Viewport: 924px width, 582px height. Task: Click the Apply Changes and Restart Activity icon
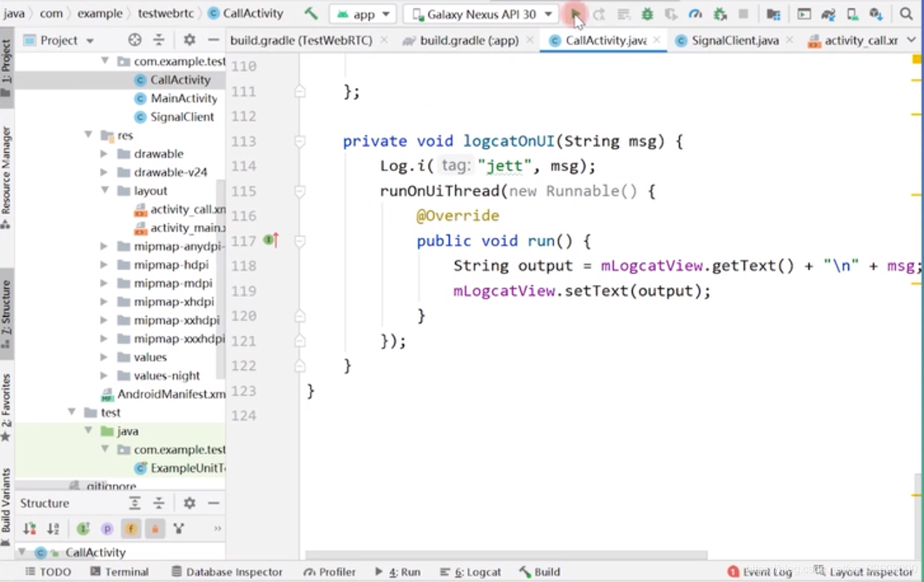click(x=600, y=14)
